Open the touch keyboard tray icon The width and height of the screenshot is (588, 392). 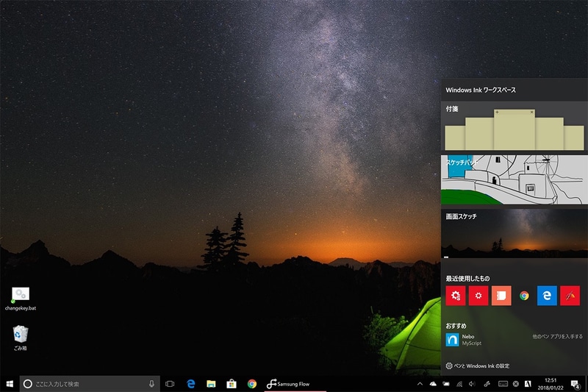pos(503,384)
